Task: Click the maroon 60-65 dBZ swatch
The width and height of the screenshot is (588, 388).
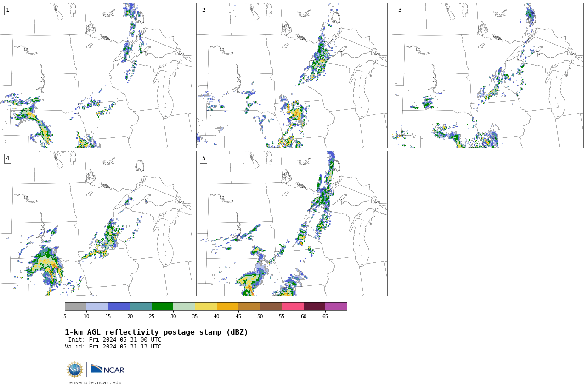Action: 314,307
